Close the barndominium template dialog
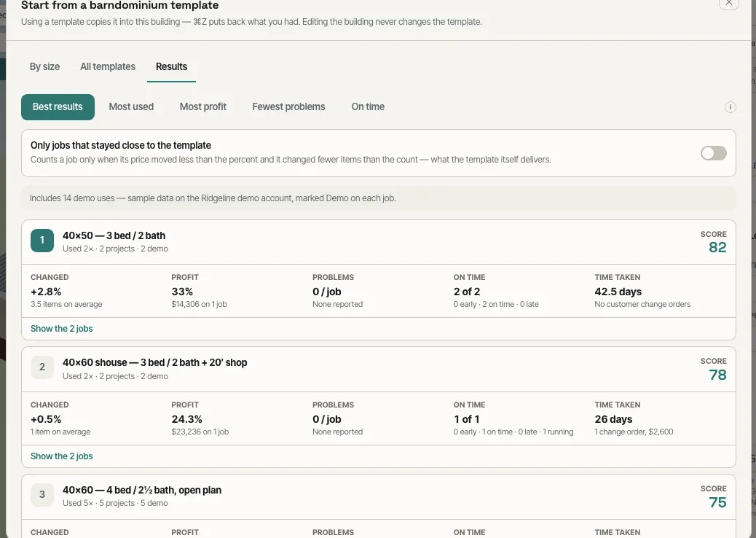The width and height of the screenshot is (756, 538). [728, 3]
